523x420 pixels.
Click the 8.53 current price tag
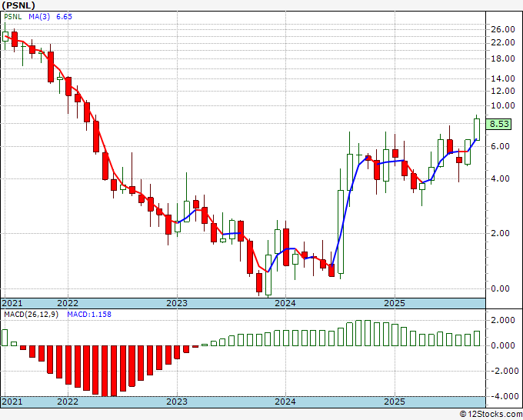click(x=499, y=124)
